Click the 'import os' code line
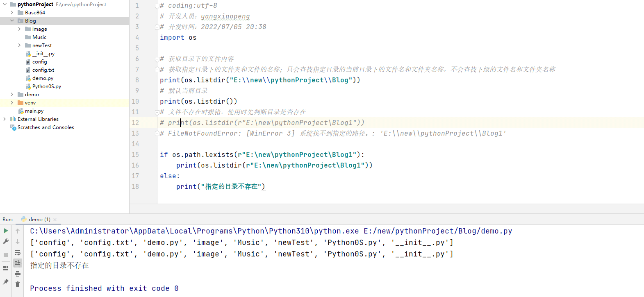The image size is (644, 297). click(x=178, y=38)
